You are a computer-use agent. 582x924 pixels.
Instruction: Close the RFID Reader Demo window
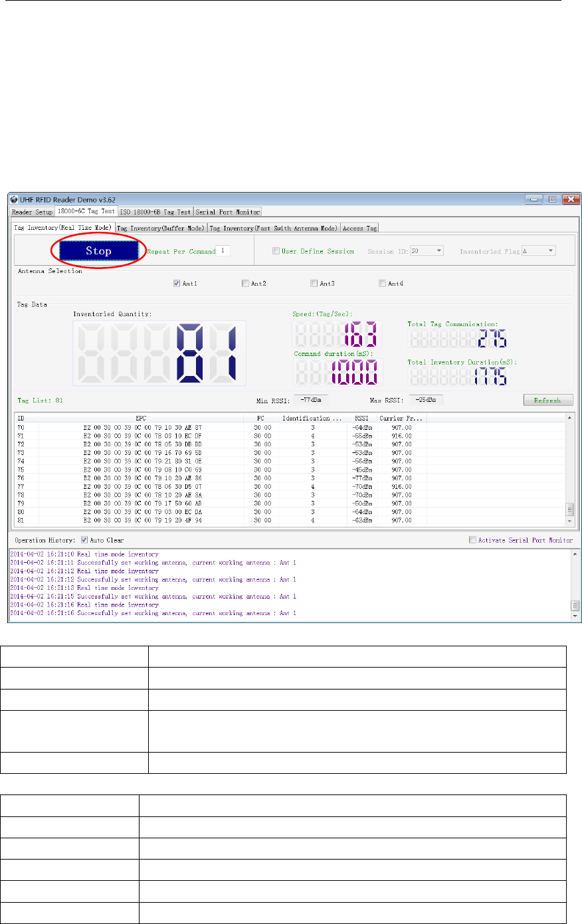point(571,199)
